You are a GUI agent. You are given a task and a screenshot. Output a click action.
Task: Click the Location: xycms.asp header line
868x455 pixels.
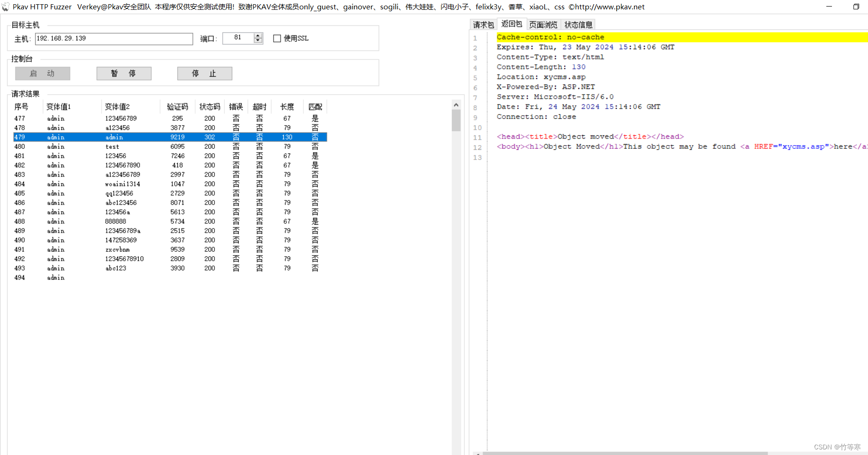pos(541,77)
